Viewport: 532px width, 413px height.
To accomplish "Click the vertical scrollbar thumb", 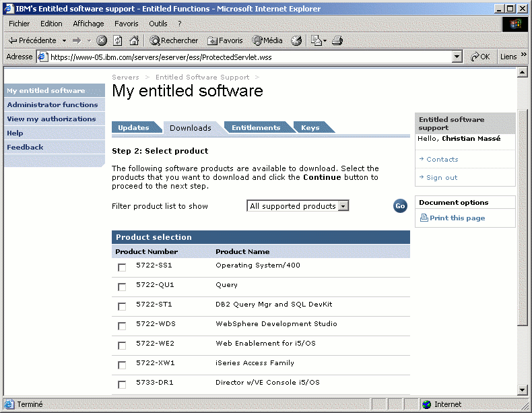I will click(522, 217).
